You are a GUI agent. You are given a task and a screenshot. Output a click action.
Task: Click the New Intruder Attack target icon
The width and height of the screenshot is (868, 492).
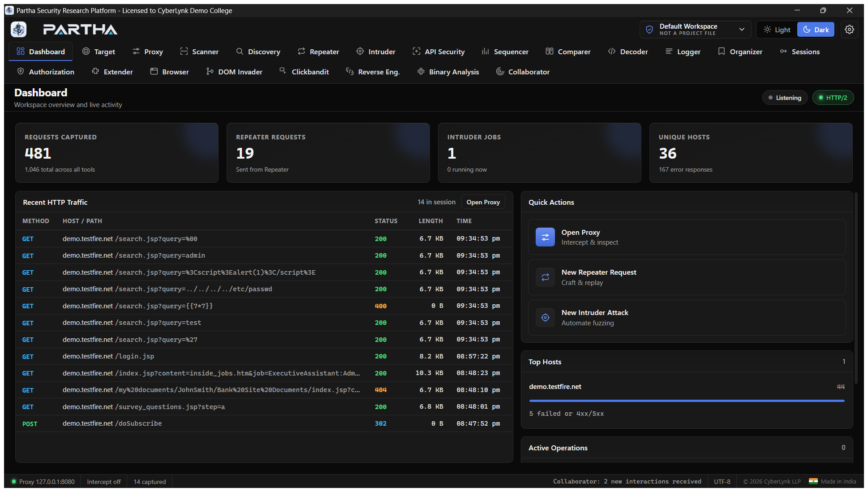(x=545, y=318)
